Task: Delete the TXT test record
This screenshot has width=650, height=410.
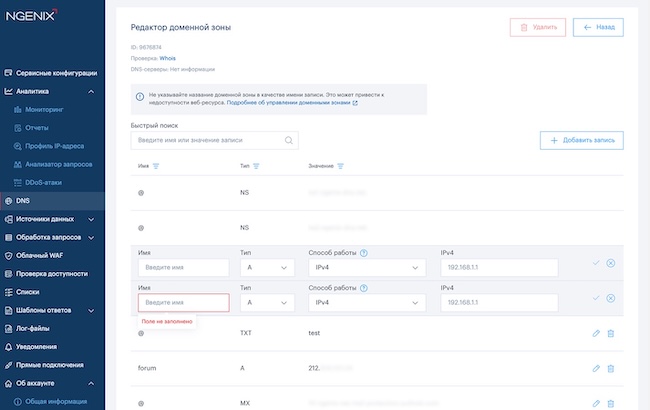Action: [611, 333]
